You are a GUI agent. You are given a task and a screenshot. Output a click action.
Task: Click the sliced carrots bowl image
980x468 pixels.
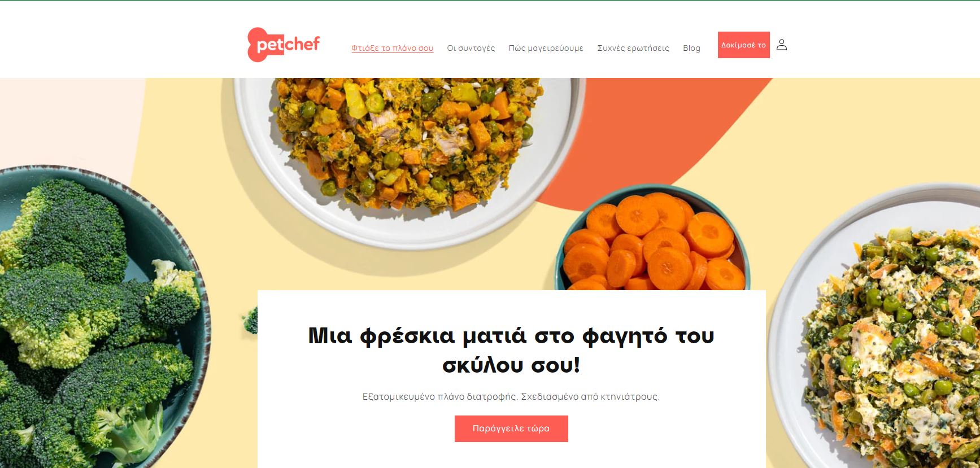pyautogui.click(x=654, y=240)
